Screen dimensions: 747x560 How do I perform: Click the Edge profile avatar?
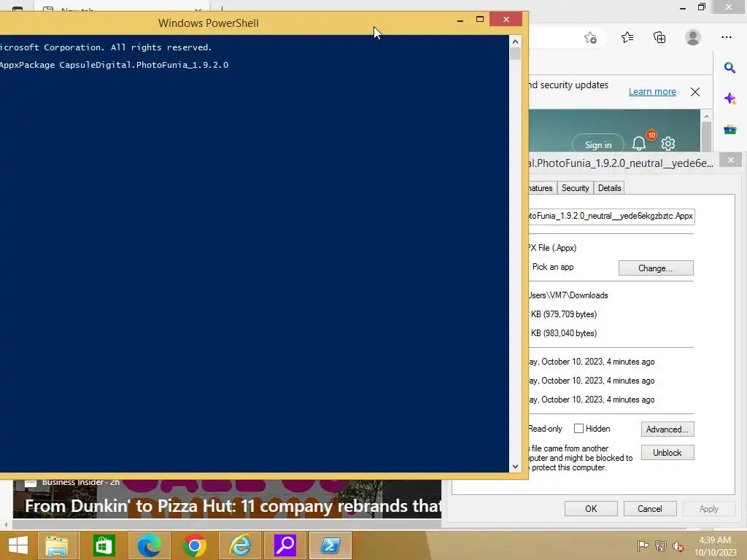[693, 37]
